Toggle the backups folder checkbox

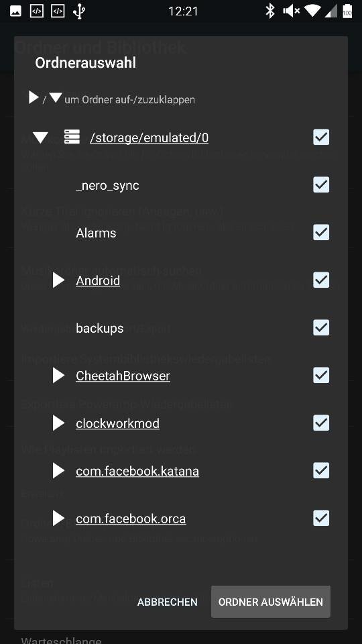[321, 328]
